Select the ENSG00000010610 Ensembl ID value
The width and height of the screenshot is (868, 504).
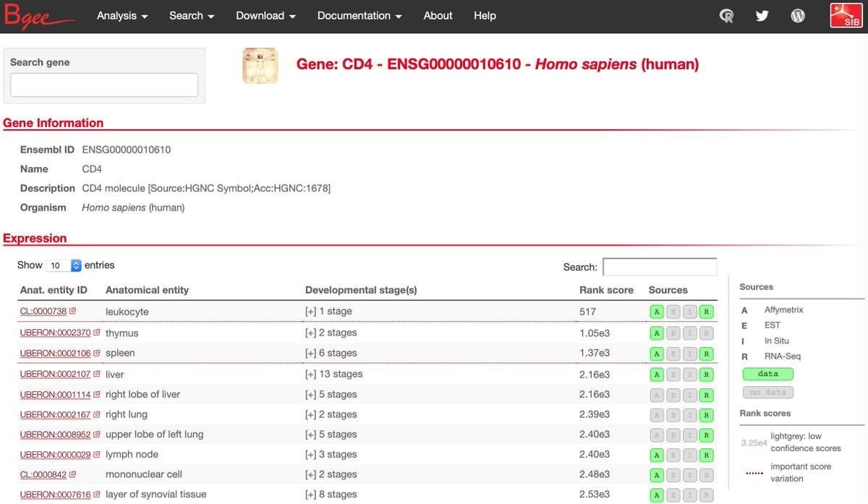(x=127, y=150)
